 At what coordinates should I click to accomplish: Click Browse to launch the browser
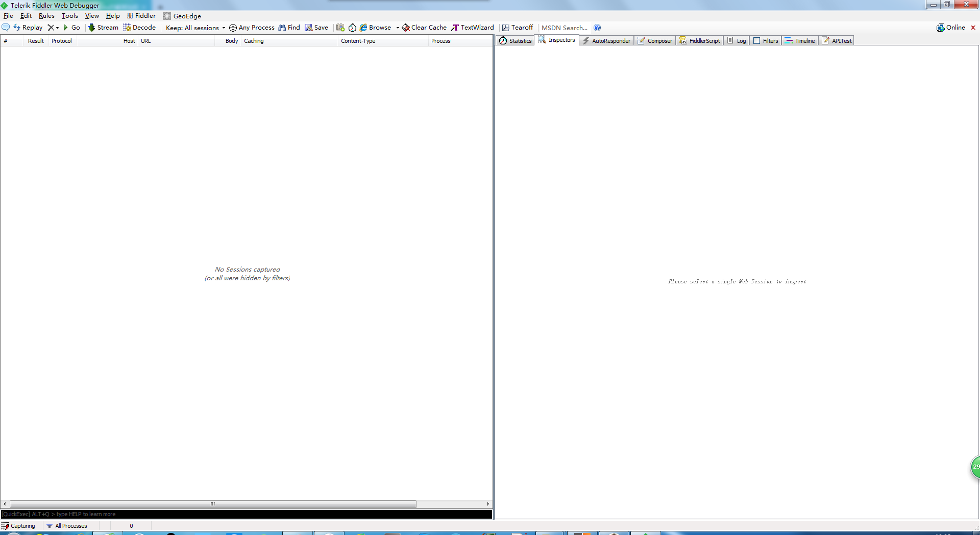(375, 28)
